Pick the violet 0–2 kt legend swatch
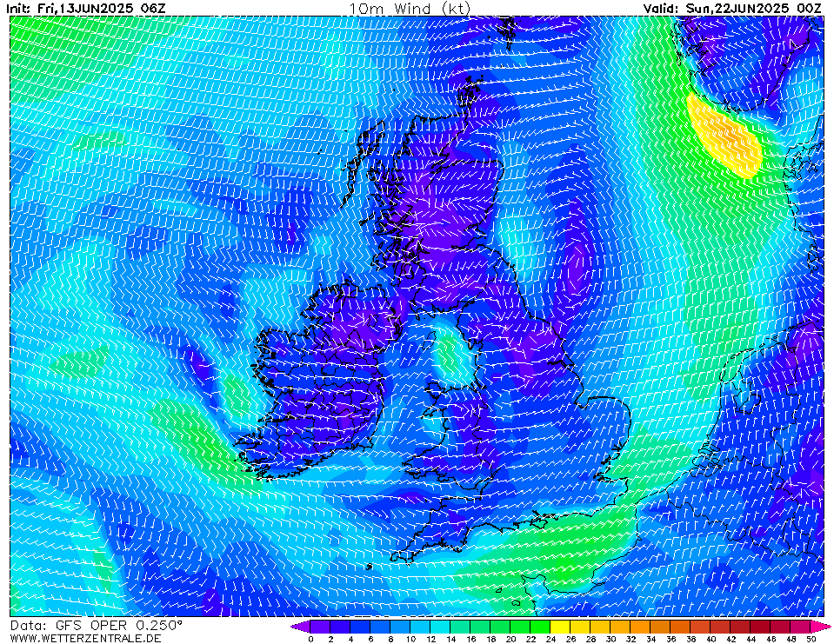Image resolution: width=834 pixels, height=644 pixels. pos(320,627)
